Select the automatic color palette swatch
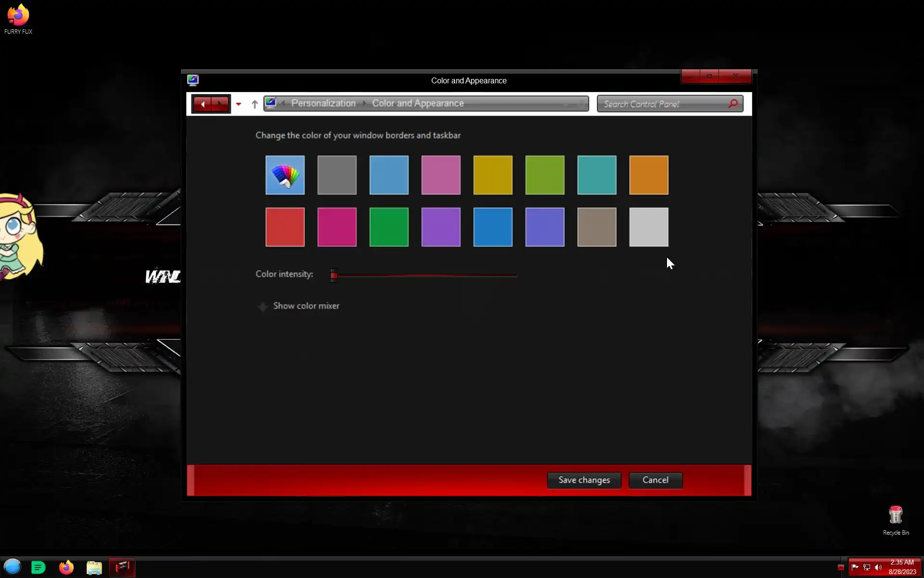Screen dimensions: 924x578 pyautogui.click(x=285, y=175)
